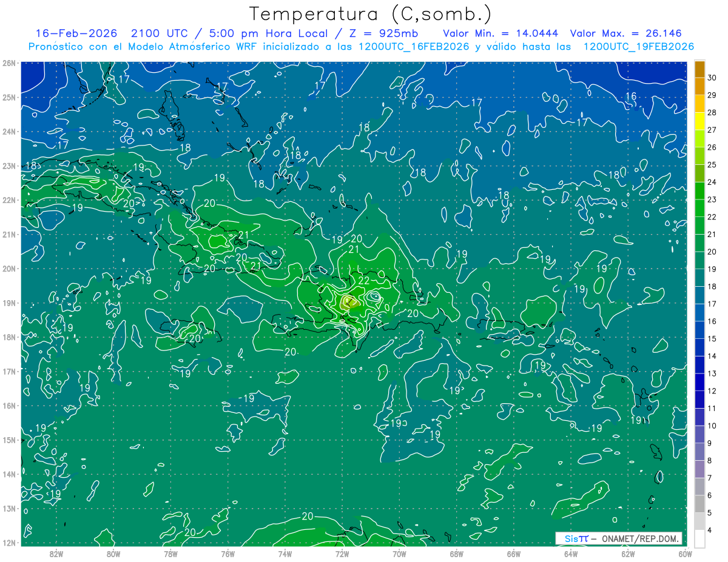Screen dimensions: 728x562
Task: Click the "24N" latitude axis label
Action: click(10, 132)
